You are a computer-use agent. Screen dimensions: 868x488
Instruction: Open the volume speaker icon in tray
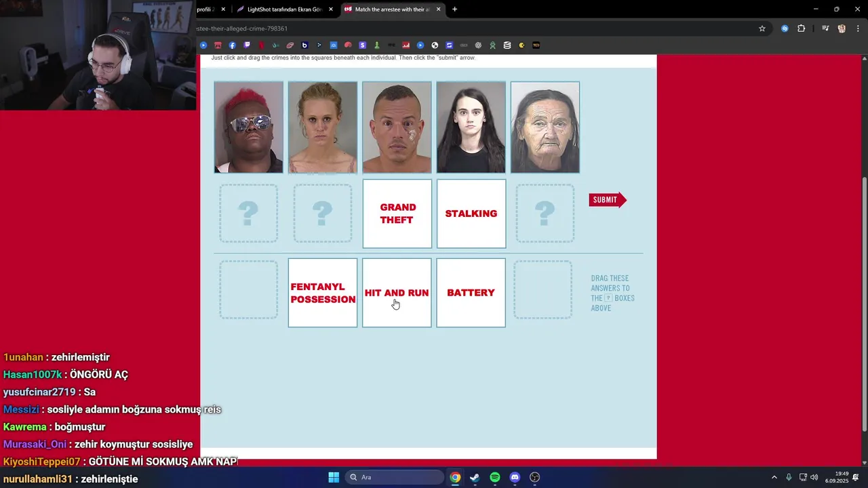point(814,477)
